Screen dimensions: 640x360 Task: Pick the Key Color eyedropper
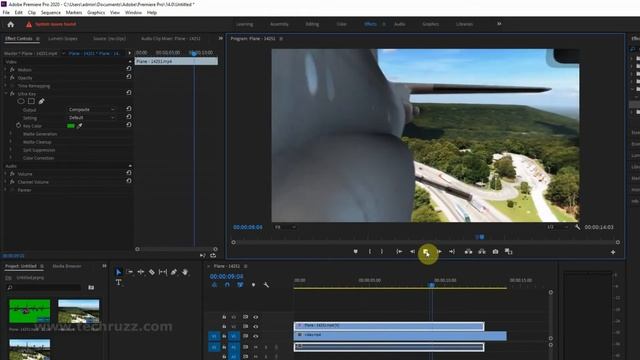tap(80, 126)
